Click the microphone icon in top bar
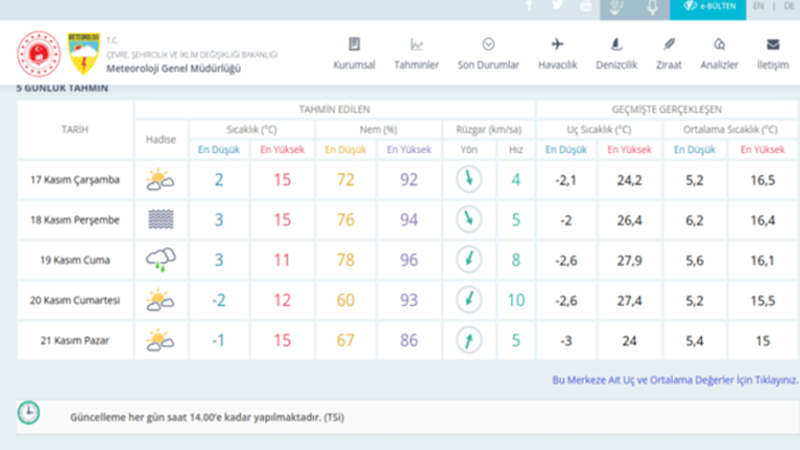Image resolution: width=800 pixels, height=450 pixels. (x=652, y=7)
